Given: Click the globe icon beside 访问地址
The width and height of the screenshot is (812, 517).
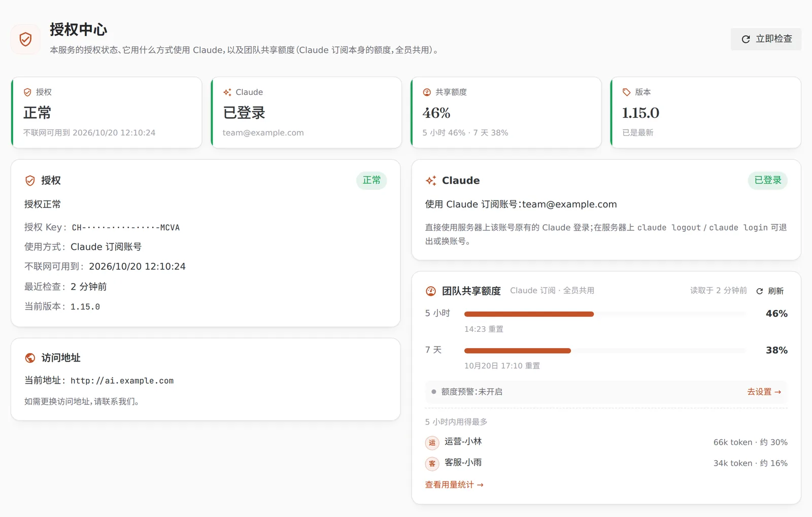Looking at the screenshot, I should [30, 358].
